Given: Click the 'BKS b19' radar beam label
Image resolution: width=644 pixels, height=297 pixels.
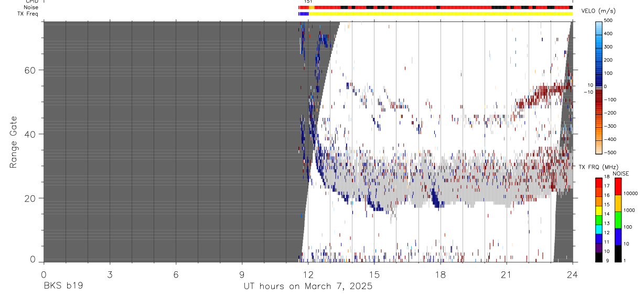Looking at the screenshot, I should pyautogui.click(x=63, y=286).
